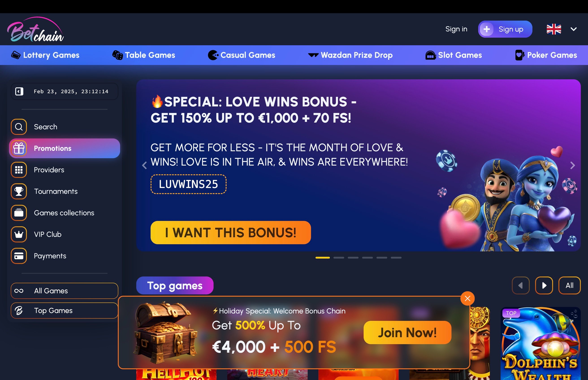Close the Welcome Bonus popup
This screenshot has width=588, height=380.
click(467, 299)
